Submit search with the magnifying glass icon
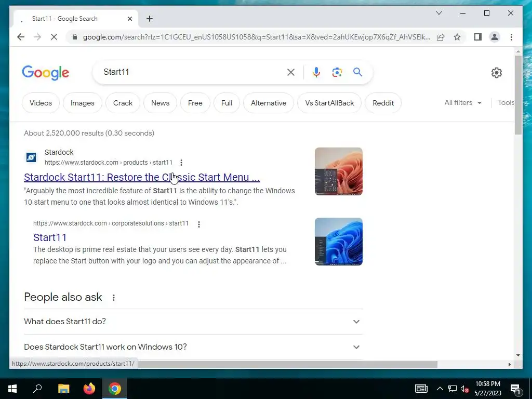This screenshot has height=399, width=532. point(357,72)
